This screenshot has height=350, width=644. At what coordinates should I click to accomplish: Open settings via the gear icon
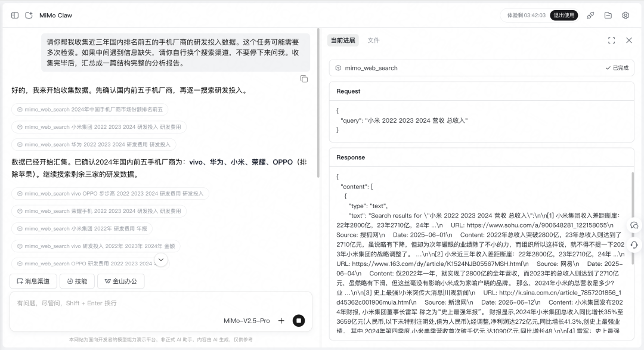point(626,15)
